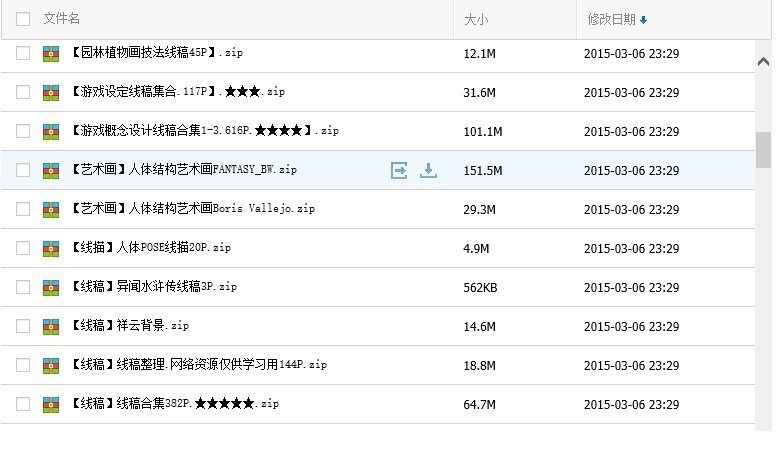Sort by 修改日期 column arrow
This screenshot has height=454, width=780.
(643, 20)
